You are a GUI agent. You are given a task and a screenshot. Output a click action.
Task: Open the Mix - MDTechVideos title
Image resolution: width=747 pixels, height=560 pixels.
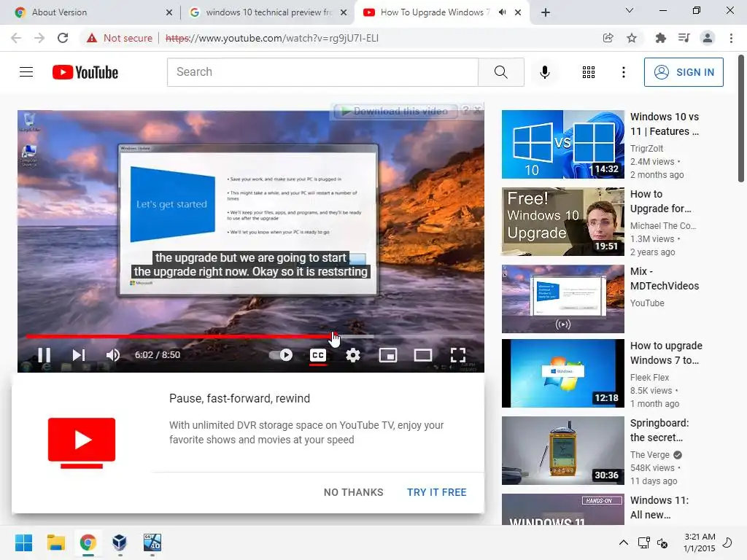point(665,279)
